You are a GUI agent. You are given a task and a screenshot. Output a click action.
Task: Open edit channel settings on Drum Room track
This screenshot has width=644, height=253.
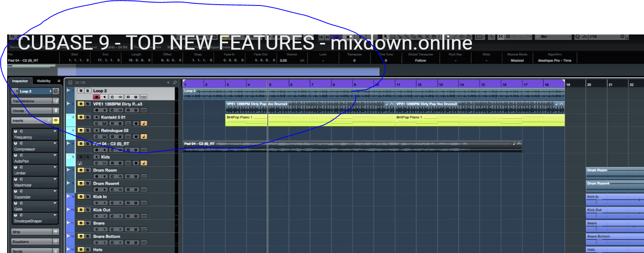click(x=112, y=177)
